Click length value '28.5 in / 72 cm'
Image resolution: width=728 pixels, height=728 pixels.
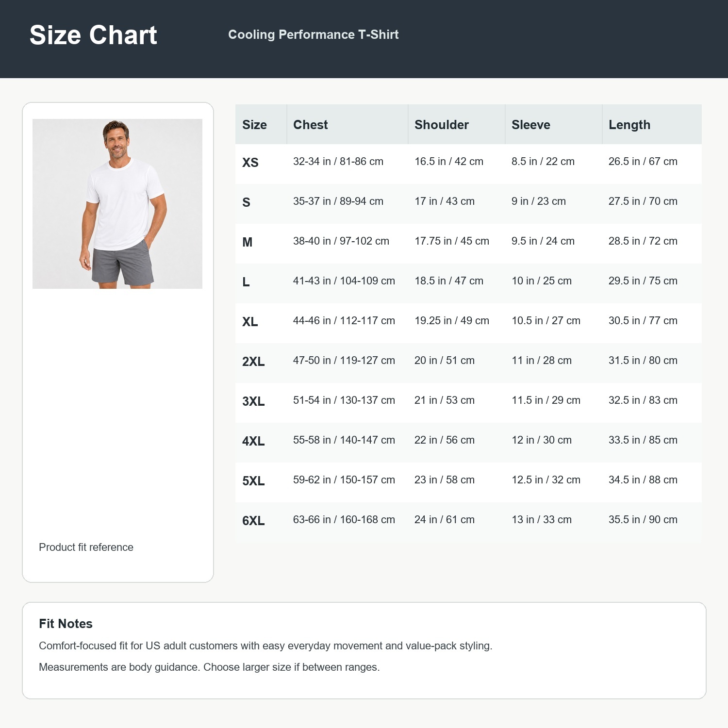coord(643,241)
